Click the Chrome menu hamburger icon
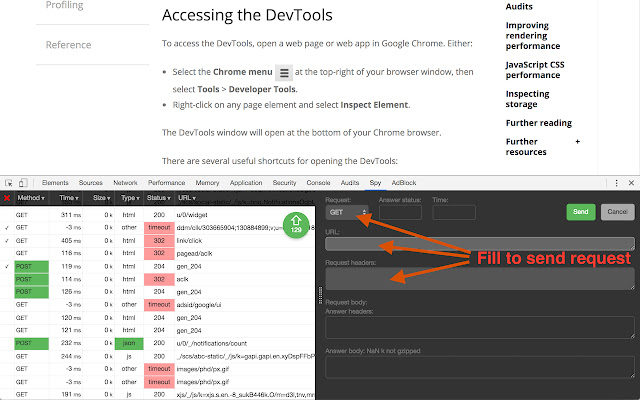 click(284, 73)
